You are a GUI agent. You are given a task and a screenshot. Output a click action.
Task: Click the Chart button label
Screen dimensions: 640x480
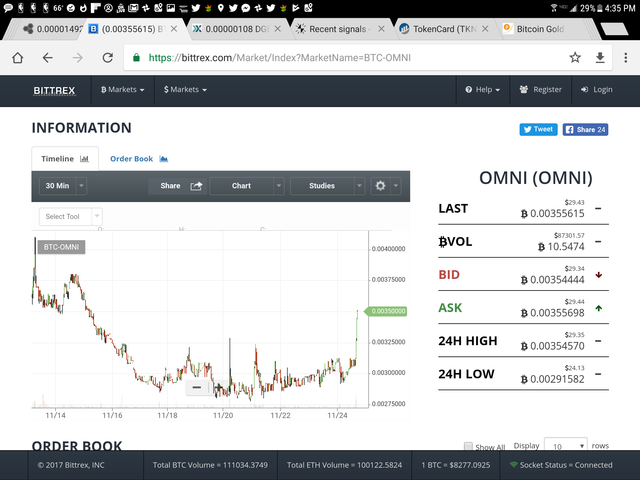tap(241, 186)
